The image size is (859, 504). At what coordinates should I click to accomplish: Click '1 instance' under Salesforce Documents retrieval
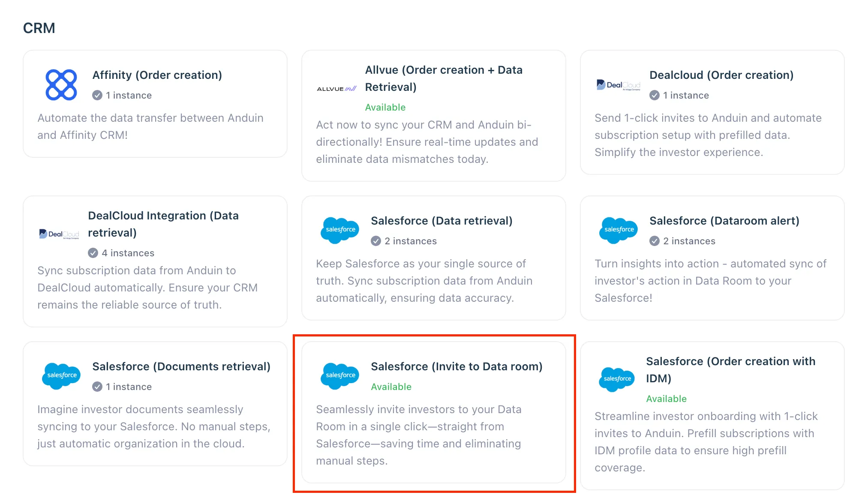coord(129,387)
